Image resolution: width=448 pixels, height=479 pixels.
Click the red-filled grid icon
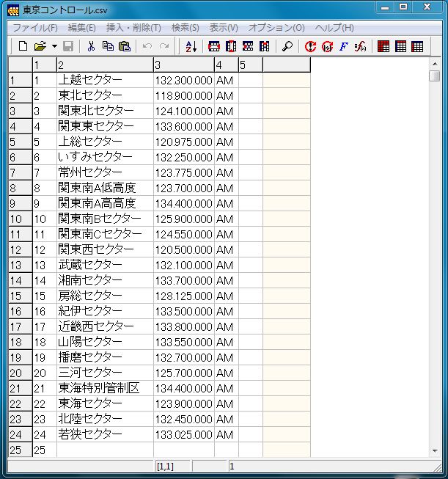point(383,46)
